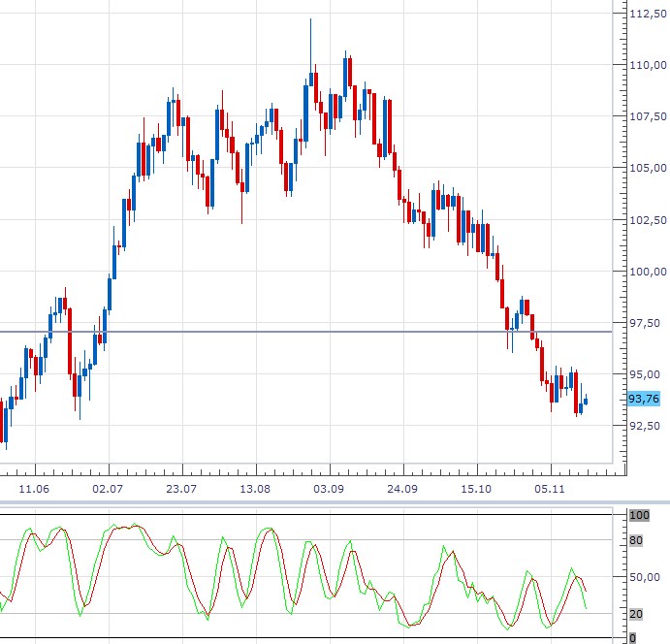Viewport: 670px width, 644px height.
Task: Click the oscillator 100 level label
Action: pyautogui.click(x=639, y=515)
